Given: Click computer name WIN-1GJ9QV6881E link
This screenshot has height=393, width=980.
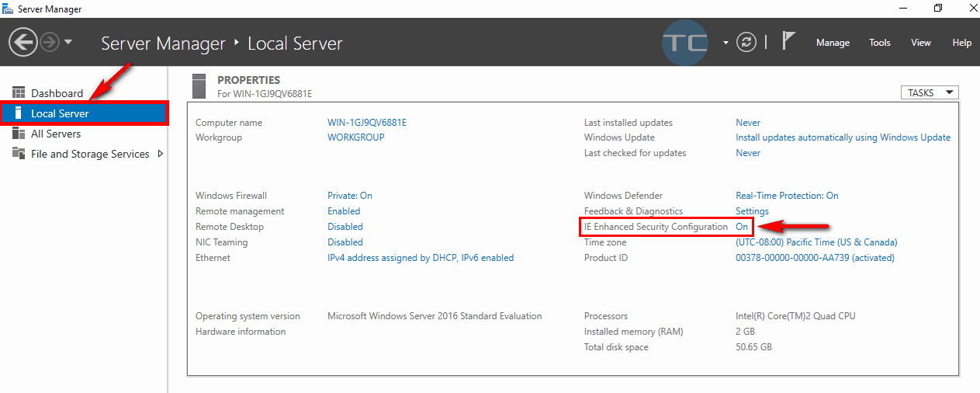Looking at the screenshot, I should pos(367,123).
